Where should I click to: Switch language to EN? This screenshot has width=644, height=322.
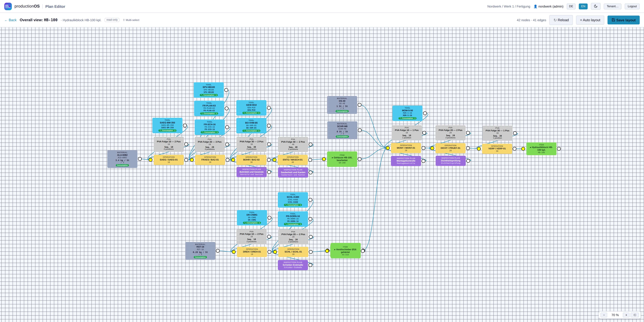point(583,6)
